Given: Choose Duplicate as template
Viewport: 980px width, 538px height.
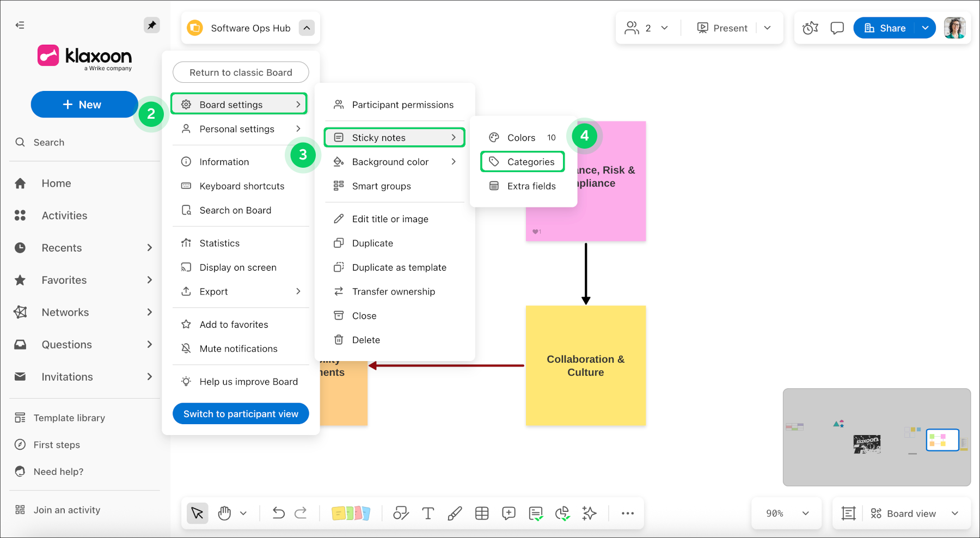Looking at the screenshot, I should coord(399,267).
